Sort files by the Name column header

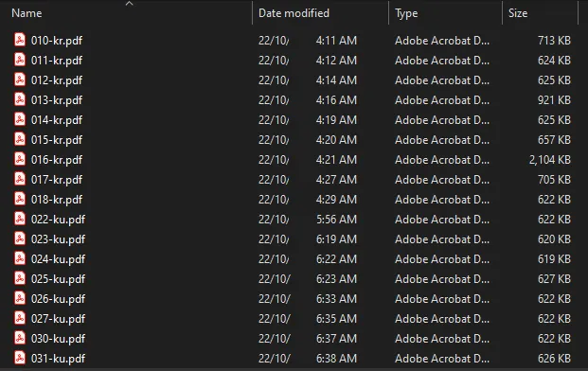tap(27, 13)
